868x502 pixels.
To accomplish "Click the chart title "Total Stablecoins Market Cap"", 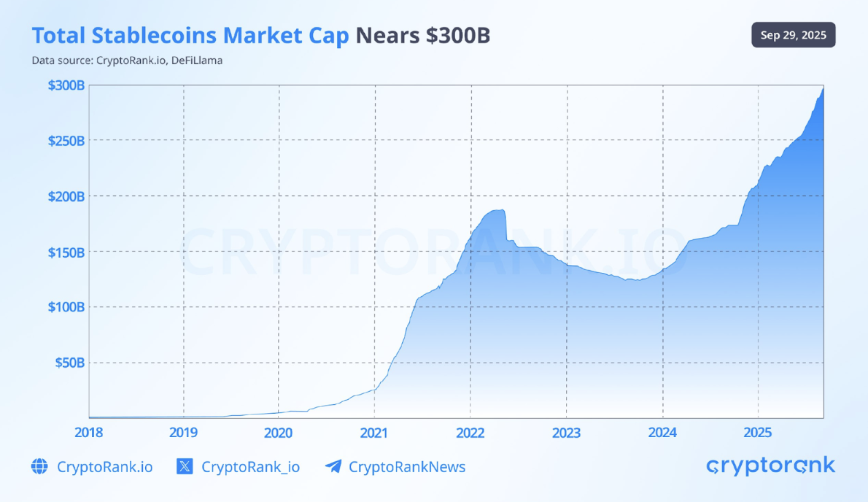I will (190, 36).
